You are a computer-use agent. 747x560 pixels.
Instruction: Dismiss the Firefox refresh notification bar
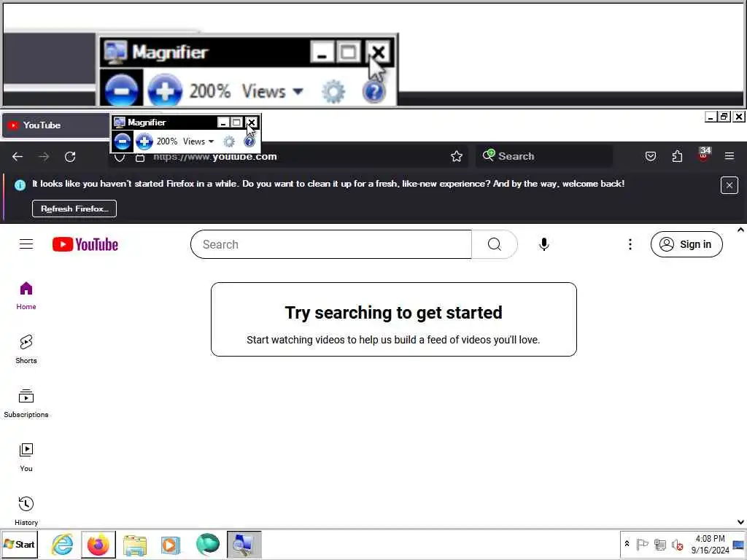coord(729,185)
